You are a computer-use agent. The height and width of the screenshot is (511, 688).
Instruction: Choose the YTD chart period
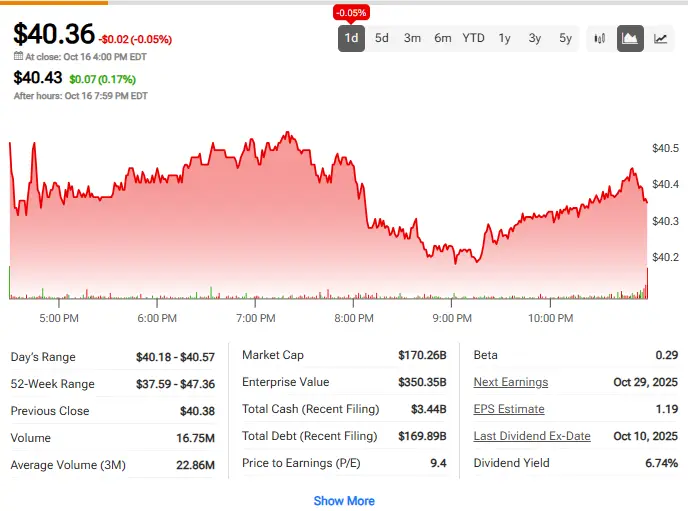click(473, 39)
